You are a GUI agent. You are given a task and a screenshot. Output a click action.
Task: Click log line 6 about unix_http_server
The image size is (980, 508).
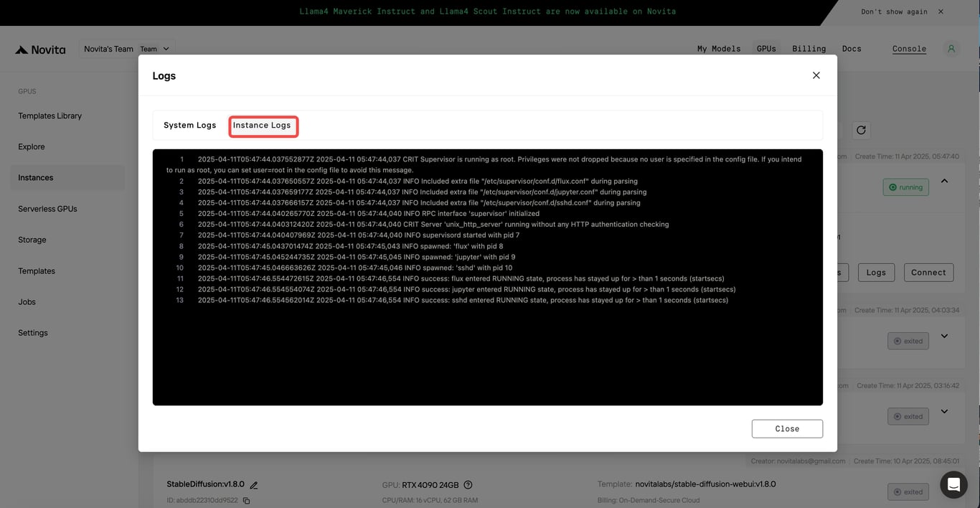pyautogui.click(x=433, y=225)
